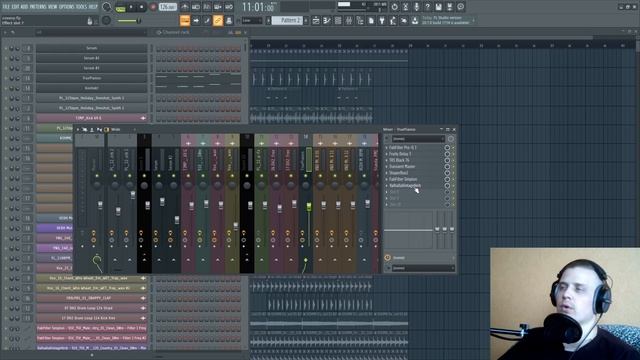Select the CYMP_Kick 69 E channel

click(91, 118)
